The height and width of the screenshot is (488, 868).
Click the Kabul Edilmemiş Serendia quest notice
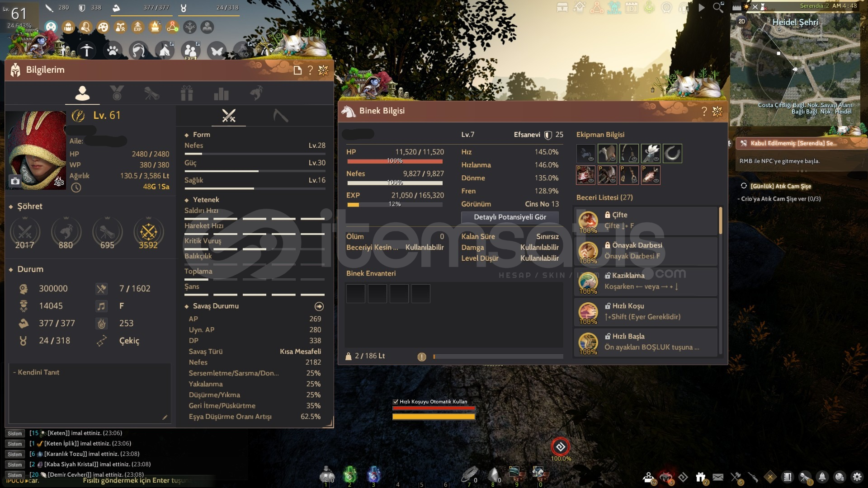[798, 143]
